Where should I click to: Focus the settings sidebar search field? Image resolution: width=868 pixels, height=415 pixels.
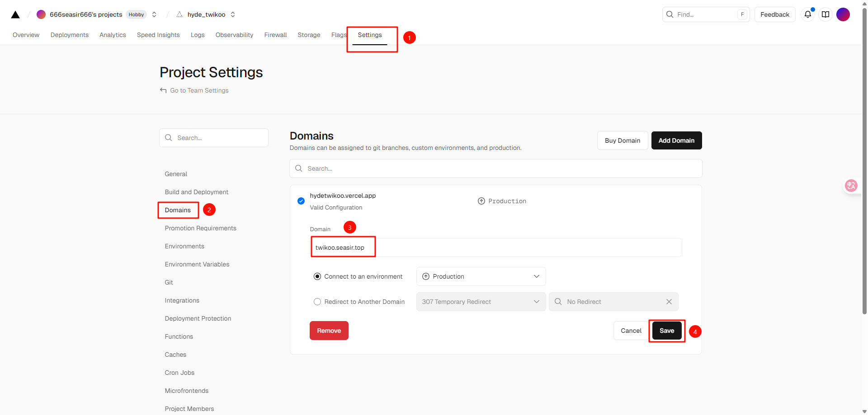(x=214, y=138)
